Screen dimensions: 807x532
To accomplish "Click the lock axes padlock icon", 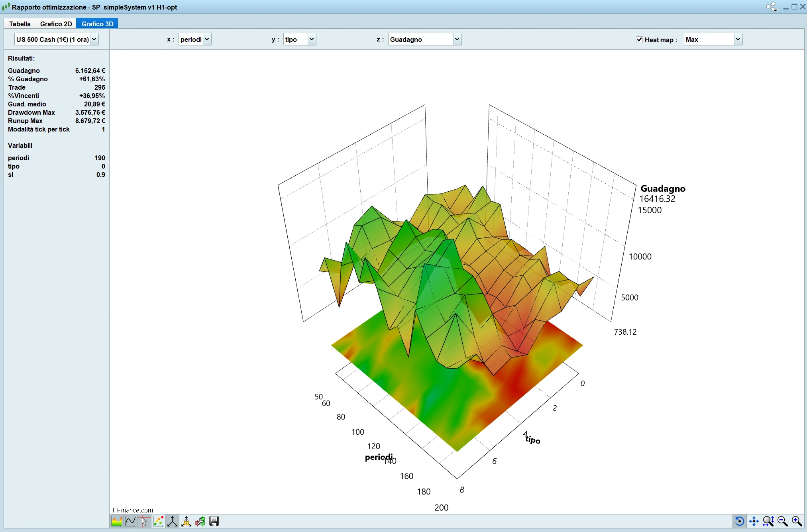I will pos(186,521).
